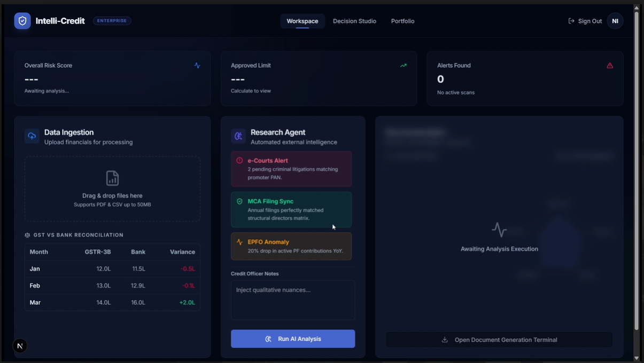This screenshot has height=363, width=644.
Task: Click the Month column header
Action: click(x=39, y=252)
